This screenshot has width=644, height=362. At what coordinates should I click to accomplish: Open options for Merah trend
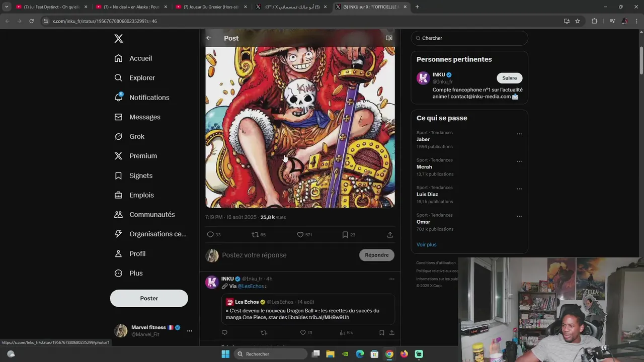(x=519, y=161)
